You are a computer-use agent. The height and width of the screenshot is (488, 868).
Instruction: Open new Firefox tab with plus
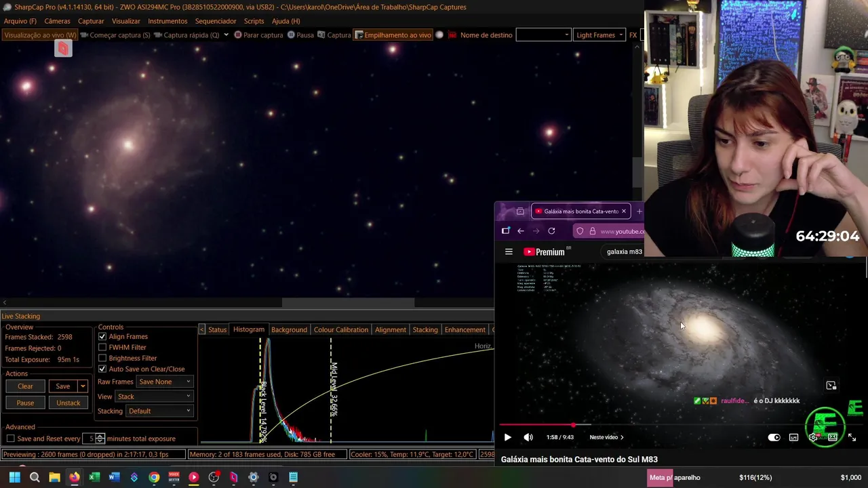(639, 211)
